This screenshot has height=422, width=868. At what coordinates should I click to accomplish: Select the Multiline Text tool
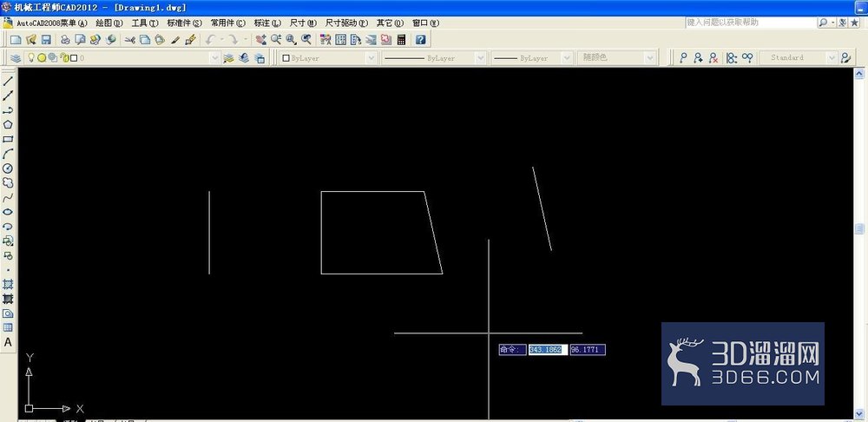pos(8,342)
